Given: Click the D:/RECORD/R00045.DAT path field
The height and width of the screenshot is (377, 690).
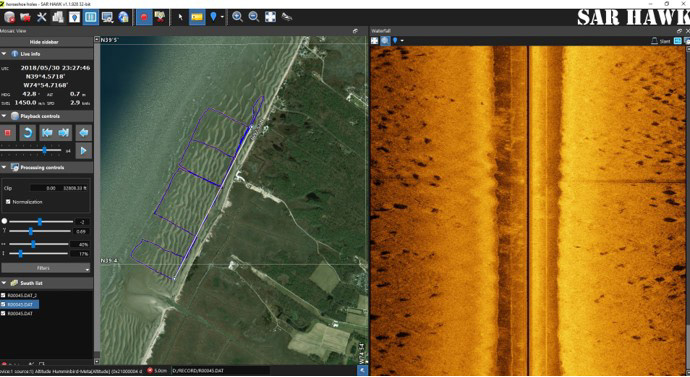Looking at the screenshot, I should tap(220, 371).
